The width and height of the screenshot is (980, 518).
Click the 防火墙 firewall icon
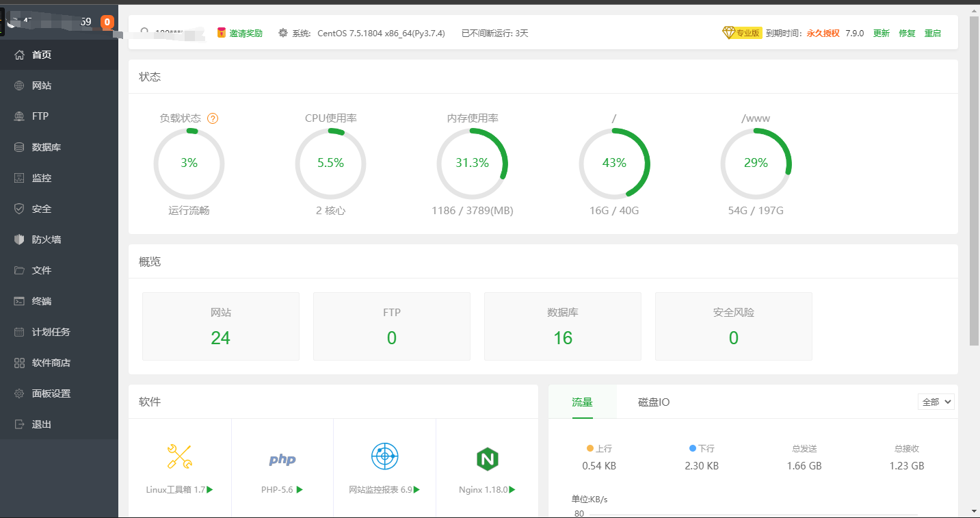pos(19,239)
